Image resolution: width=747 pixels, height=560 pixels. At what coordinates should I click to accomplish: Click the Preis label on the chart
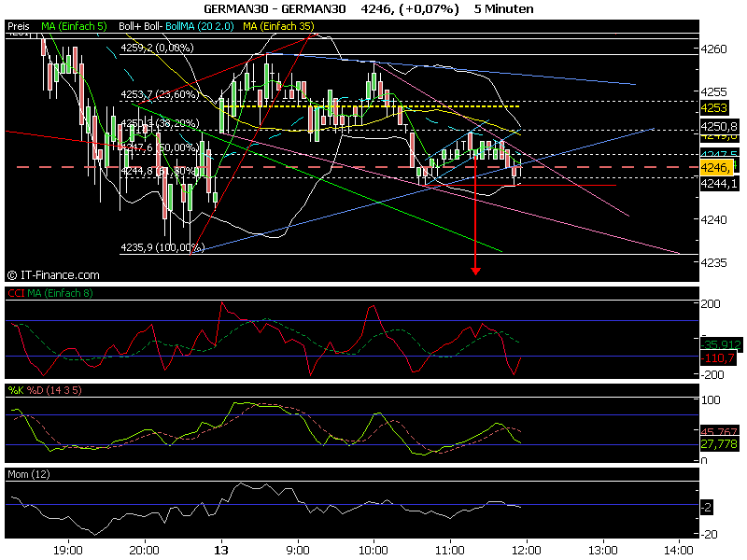point(19,27)
